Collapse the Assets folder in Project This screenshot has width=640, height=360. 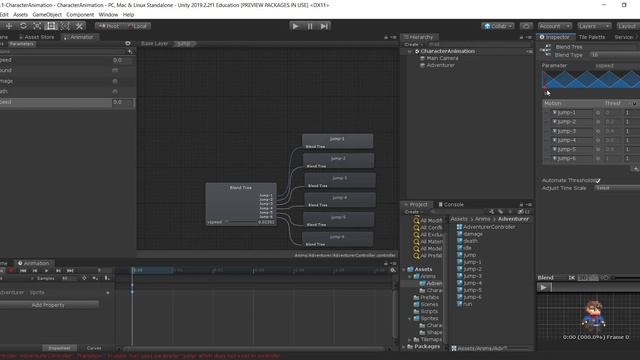click(x=404, y=269)
